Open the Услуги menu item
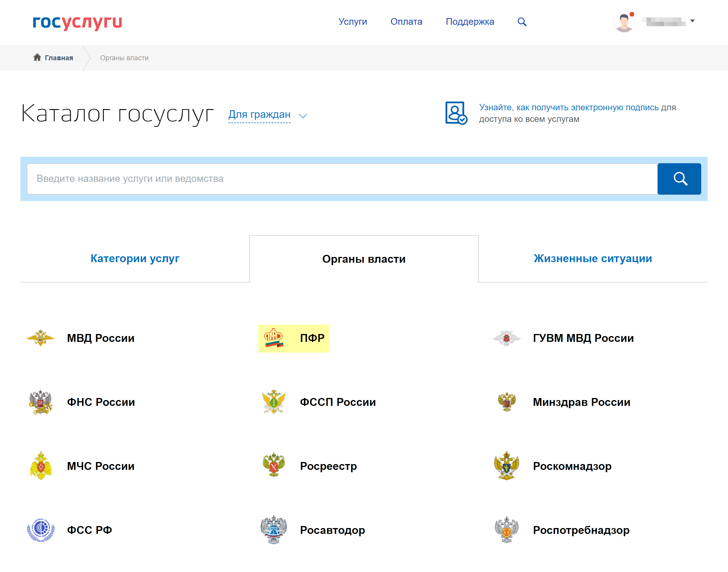The image size is (728, 572). click(x=353, y=22)
